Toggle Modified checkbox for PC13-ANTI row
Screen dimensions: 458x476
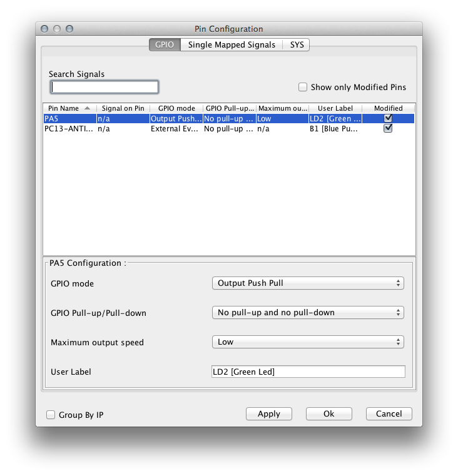[388, 128]
